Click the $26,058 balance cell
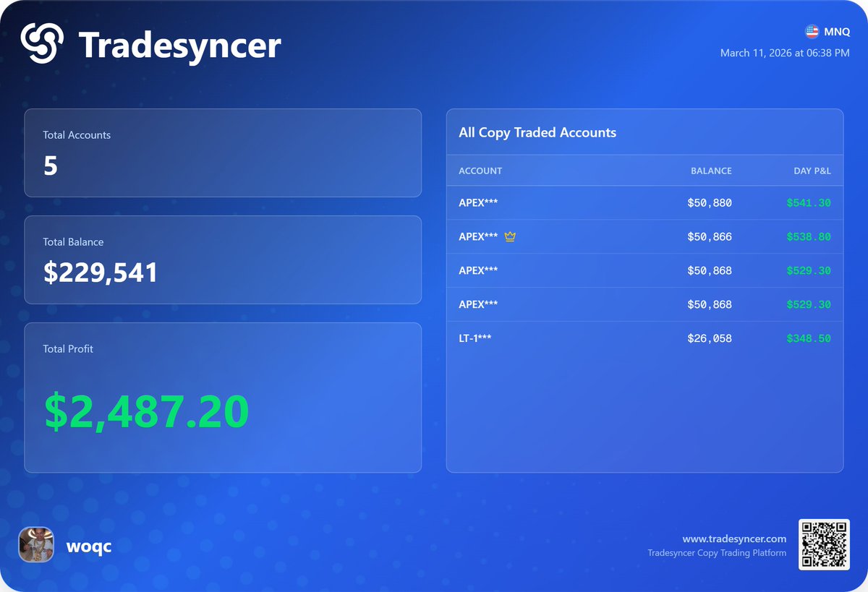This screenshot has height=592, width=868. [710, 338]
